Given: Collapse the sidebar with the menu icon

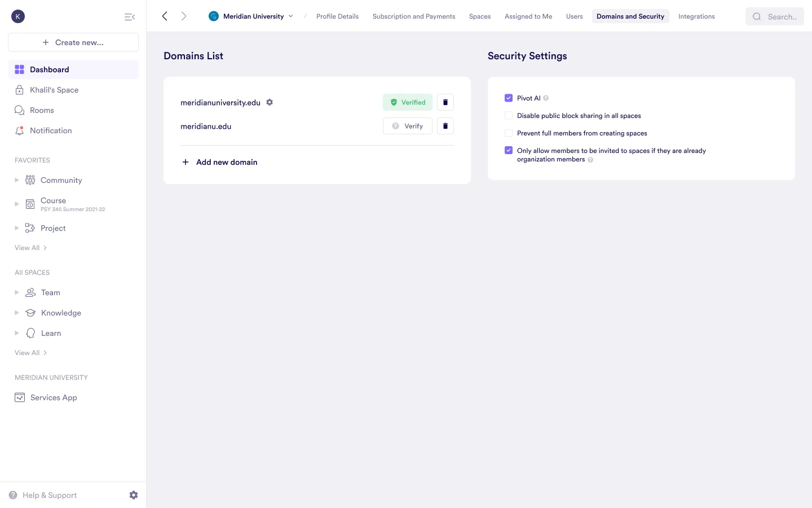Looking at the screenshot, I should pyautogui.click(x=129, y=17).
